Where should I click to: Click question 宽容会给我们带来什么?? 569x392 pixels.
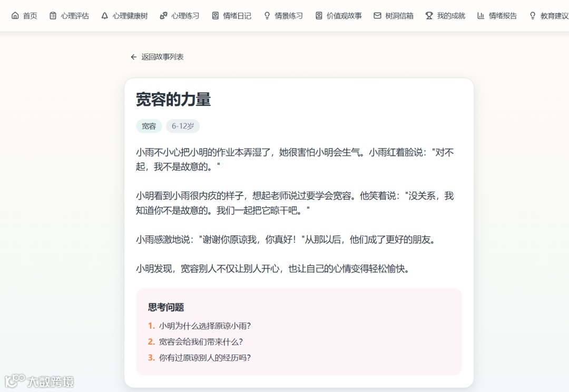point(201,342)
